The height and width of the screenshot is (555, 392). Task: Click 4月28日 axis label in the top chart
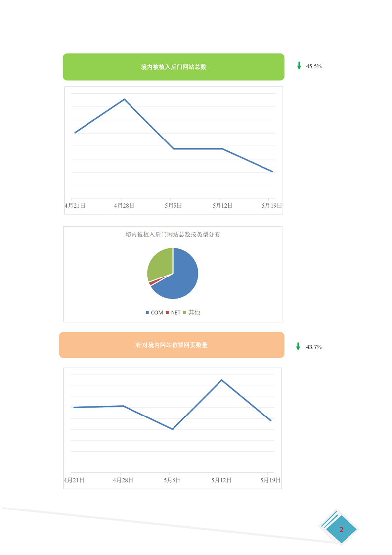pyautogui.click(x=124, y=206)
